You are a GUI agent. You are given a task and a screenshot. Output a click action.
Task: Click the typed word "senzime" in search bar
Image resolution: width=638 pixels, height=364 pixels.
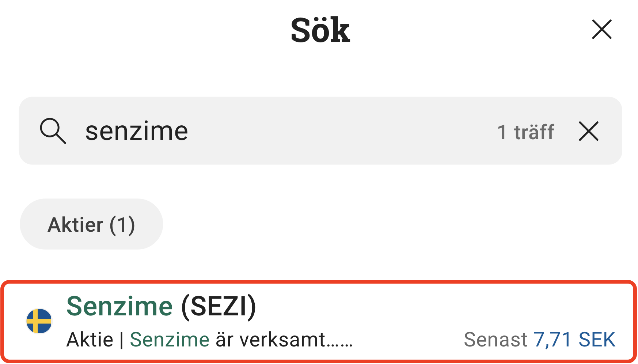(136, 131)
